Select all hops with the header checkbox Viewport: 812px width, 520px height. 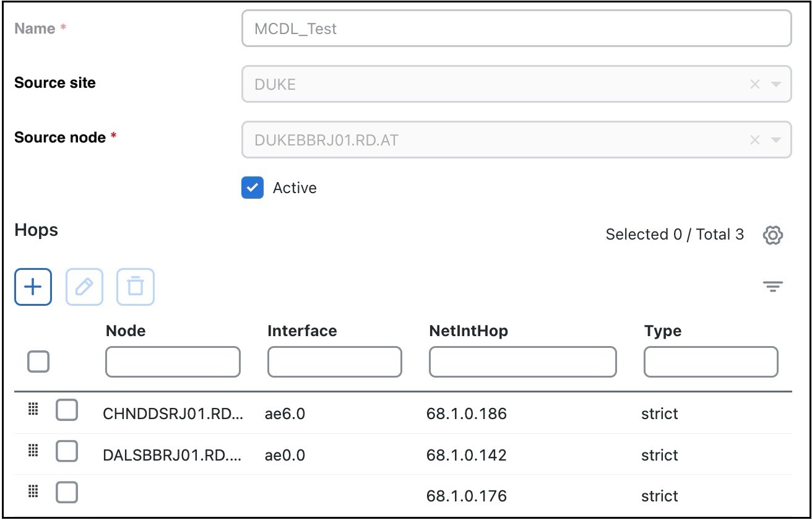[x=38, y=360]
